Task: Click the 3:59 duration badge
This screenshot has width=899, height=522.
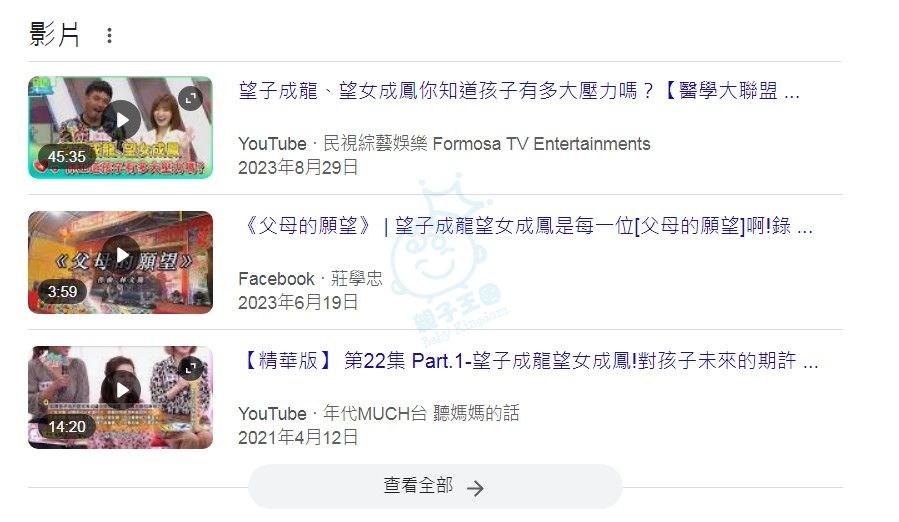Action: tap(62, 291)
